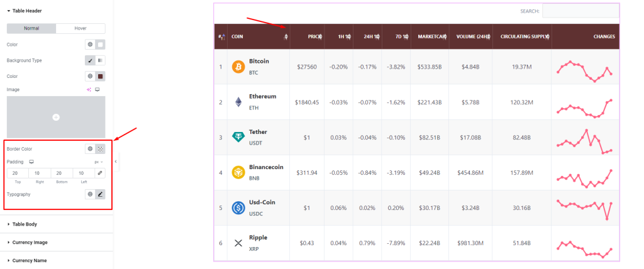Click the Ethereum coin logo
The image size is (644, 269).
tap(238, 102)
